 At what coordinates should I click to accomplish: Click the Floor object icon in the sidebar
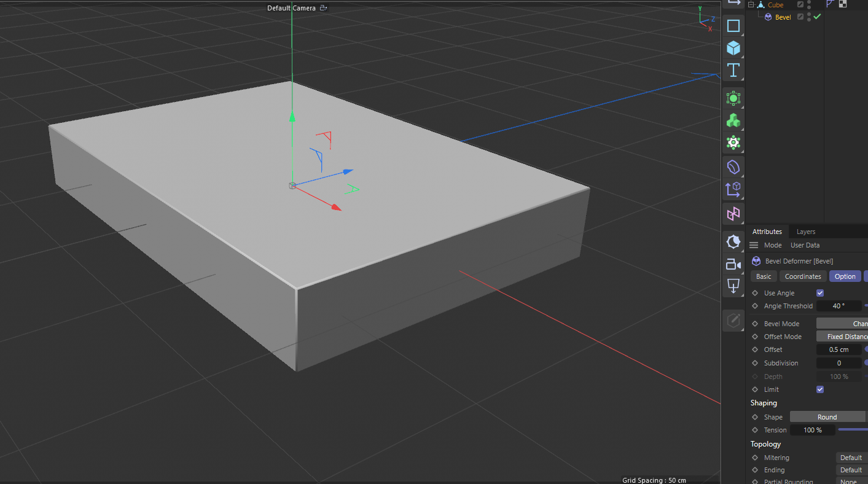pyautogui.click(x=733, y=286)
